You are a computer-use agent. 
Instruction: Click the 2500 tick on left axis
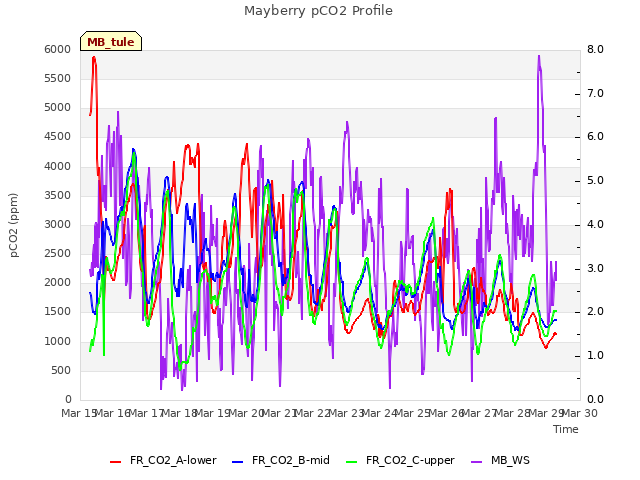(58, 253)
